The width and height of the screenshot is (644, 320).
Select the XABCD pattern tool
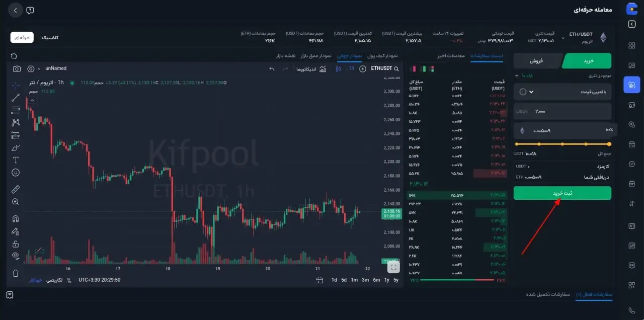[16, 122]
